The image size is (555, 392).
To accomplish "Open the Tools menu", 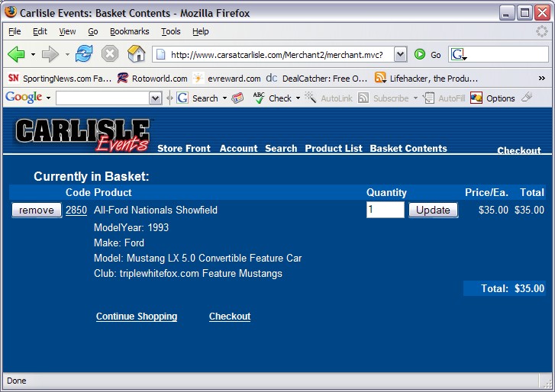I will tap(170, 31).
